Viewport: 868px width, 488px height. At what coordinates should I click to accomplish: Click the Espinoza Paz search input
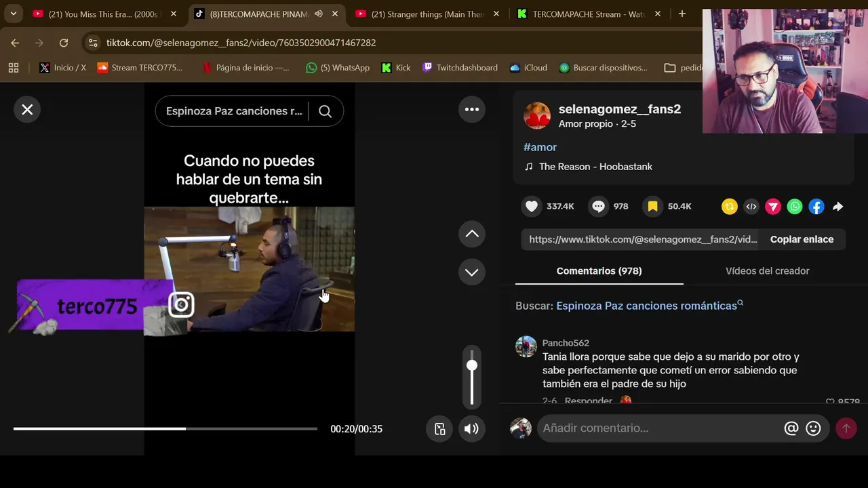(234, 111)
